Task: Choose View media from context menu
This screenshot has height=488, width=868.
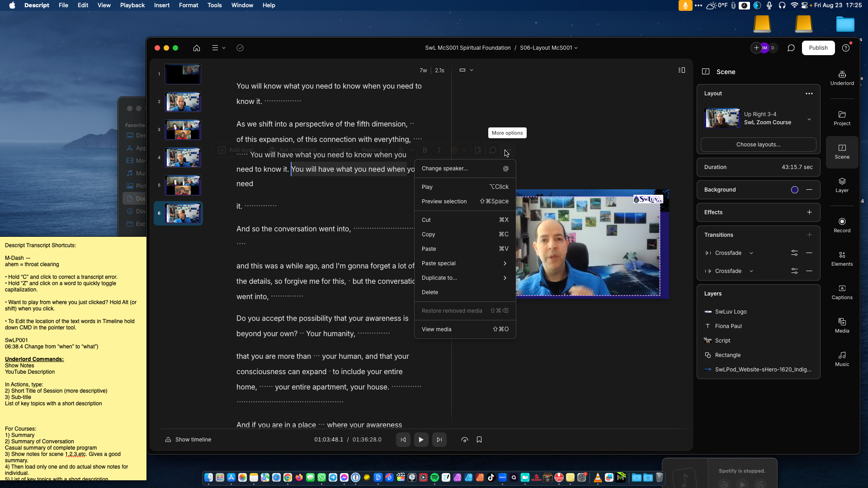Action: (x=465, y=329)
